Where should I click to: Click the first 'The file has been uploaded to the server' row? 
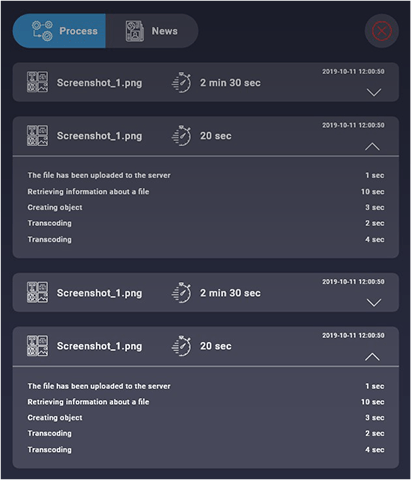[206, 175]
